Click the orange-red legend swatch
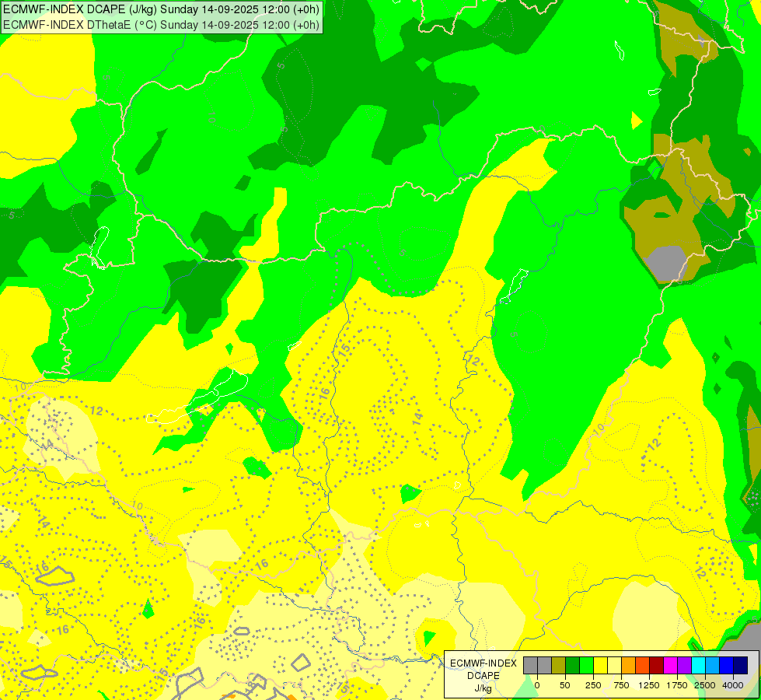 (x=643, y=665)
